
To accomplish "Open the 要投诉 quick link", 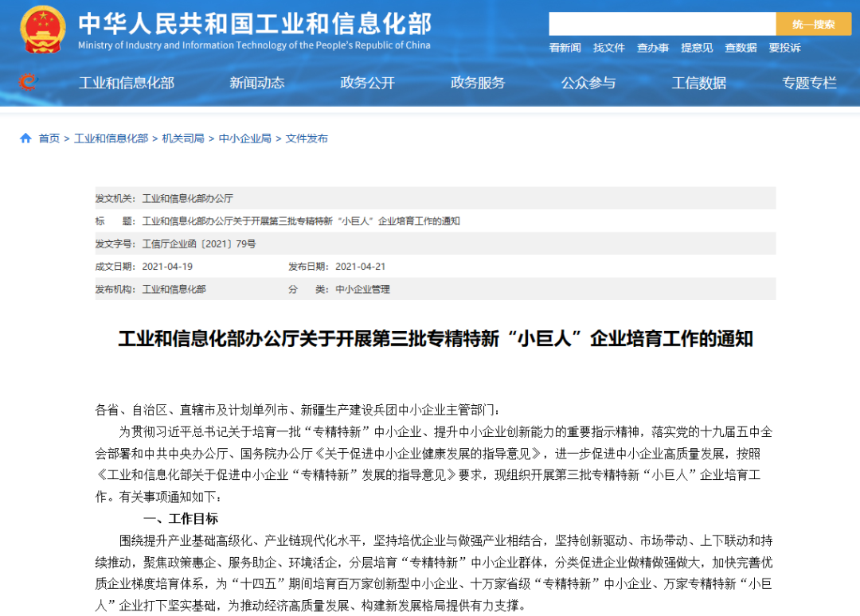I will click(x=784, y=48).
